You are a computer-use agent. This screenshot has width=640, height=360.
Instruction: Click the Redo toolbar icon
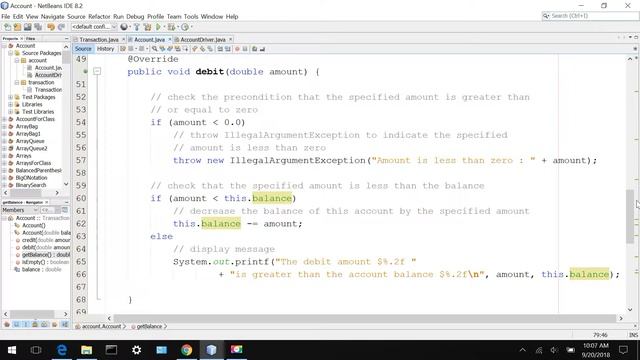[x=61, y=27]
